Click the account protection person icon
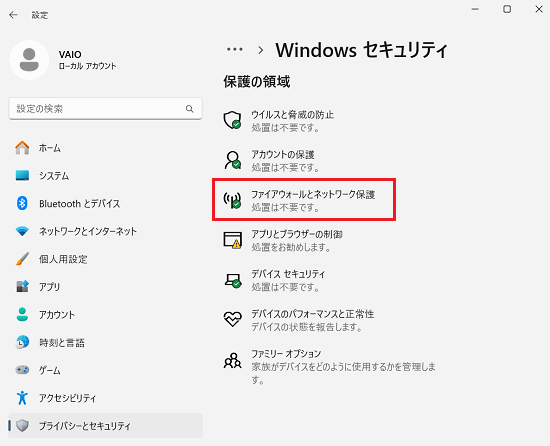 [232, 160]
